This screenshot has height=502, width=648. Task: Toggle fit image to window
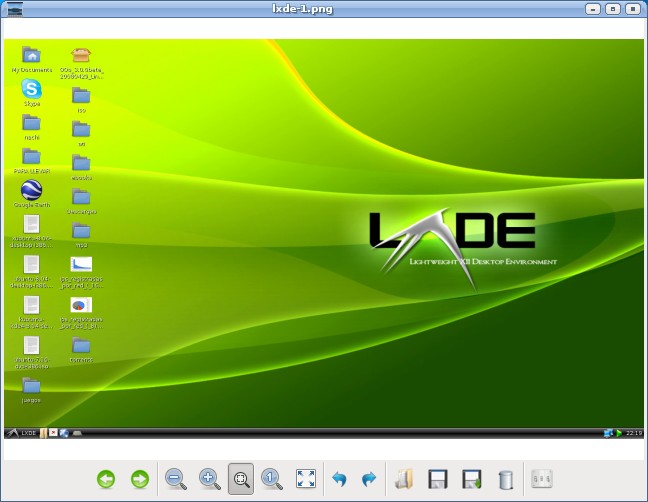tap(241, 479)
